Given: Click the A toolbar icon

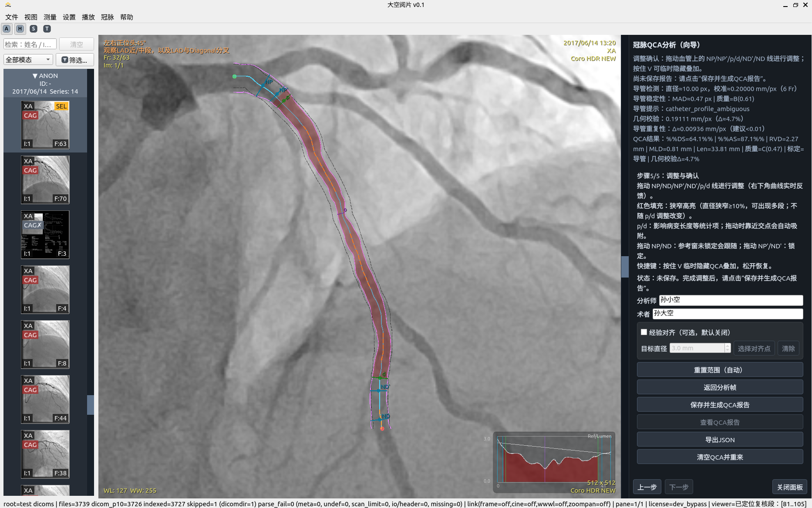Looking at the screenshot, I should point(7,29).
